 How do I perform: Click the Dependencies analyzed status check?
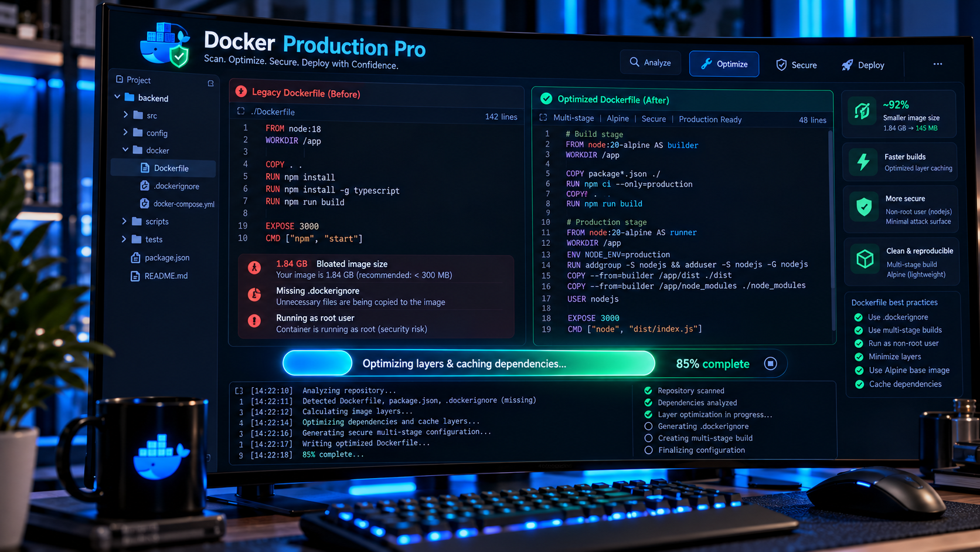point(648,402)
